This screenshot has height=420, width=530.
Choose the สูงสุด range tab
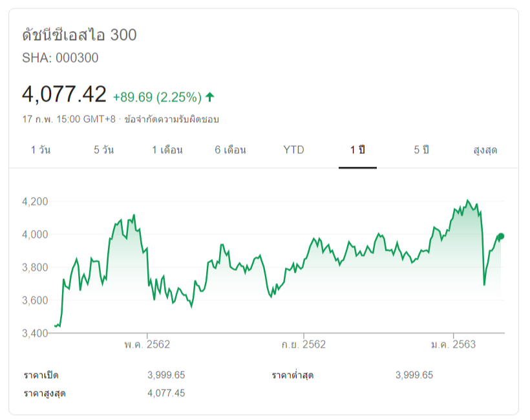[485, 150]
